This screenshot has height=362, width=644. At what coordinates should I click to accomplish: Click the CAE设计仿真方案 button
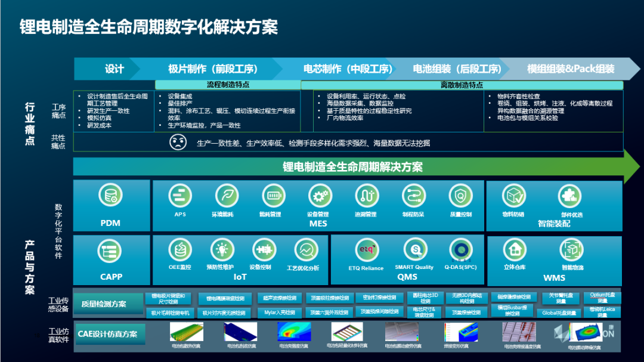[108, 334]
